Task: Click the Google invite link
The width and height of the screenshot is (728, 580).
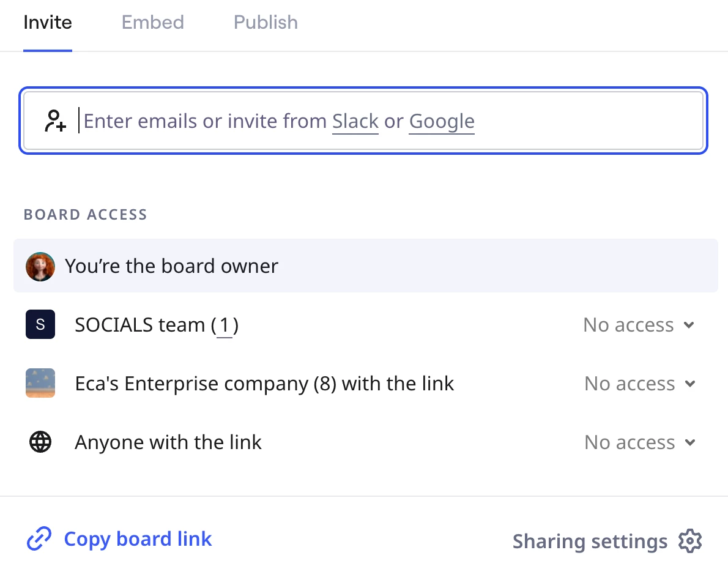Action: tap(442, 121)
